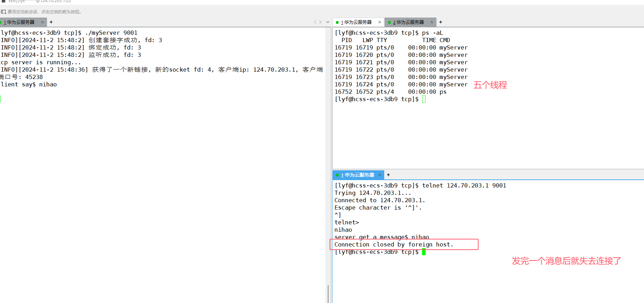The width and height of the screenshot is (644, 303).
Task: Select left pane tab 1 华为云服务器
Action: click(19, 22)
